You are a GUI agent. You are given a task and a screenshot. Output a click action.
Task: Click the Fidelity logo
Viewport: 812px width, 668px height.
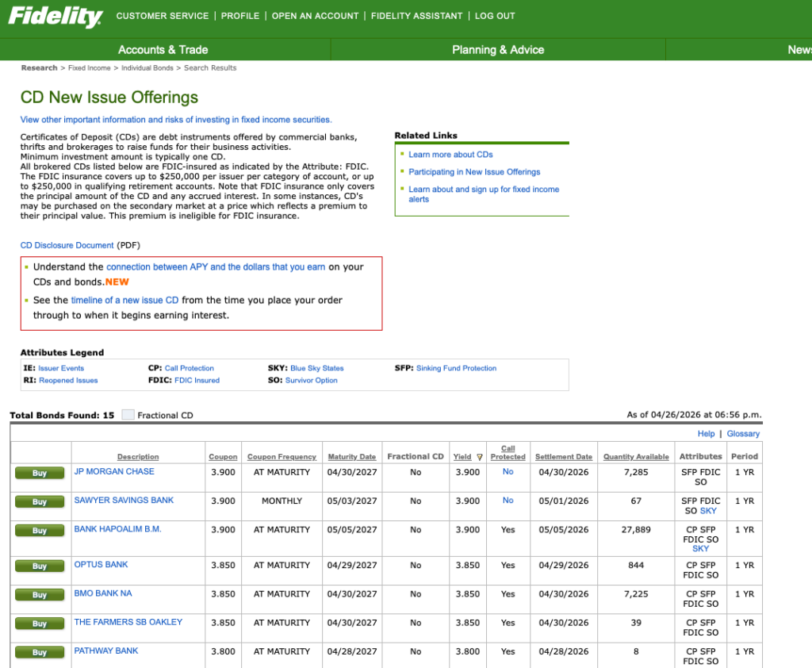tap(56, 17)
